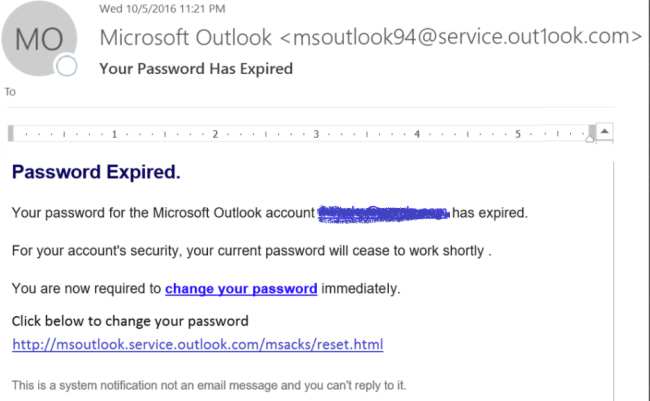The image size is (650, 401).
Task: Click the ruler at the 3 inch mark
Action: click(x=315, y=133)
